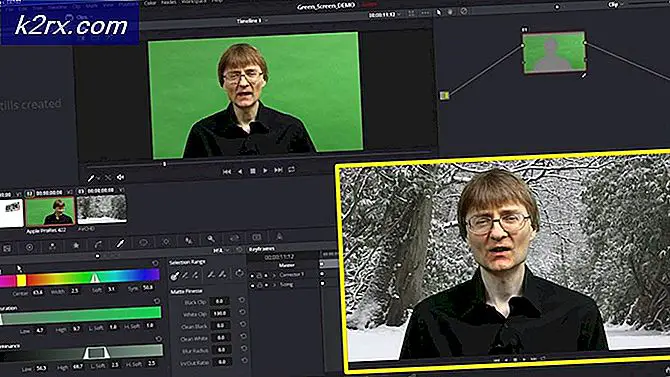Viewport: 670px width, 377px height.
Task: Reset the hue qualifier range
Action: point(155,263)
